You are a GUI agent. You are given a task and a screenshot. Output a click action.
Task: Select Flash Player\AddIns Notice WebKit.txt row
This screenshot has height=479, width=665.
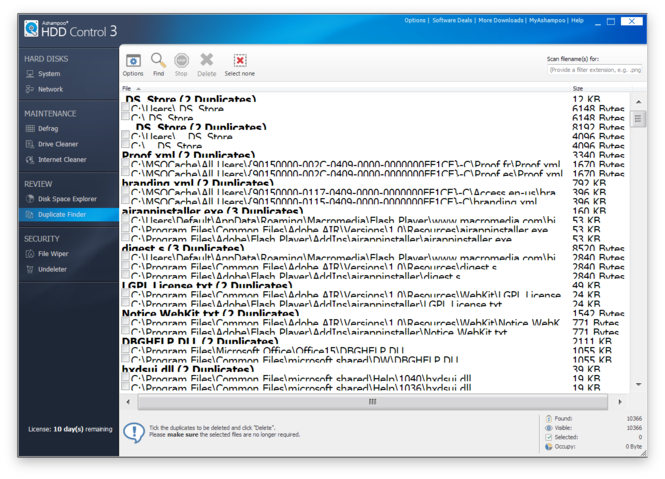click(x=373, y=333)
